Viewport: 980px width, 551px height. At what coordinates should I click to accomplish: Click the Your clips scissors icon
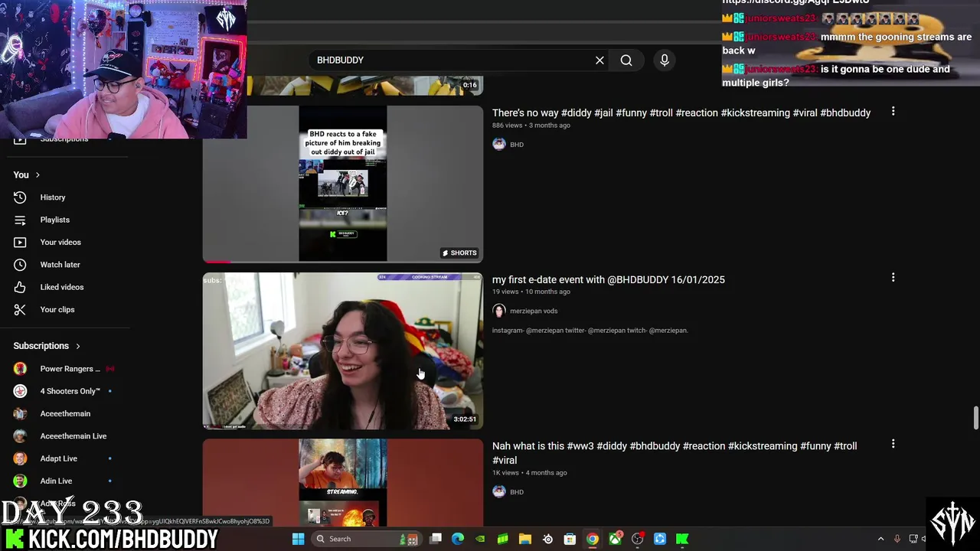[20, 309]
